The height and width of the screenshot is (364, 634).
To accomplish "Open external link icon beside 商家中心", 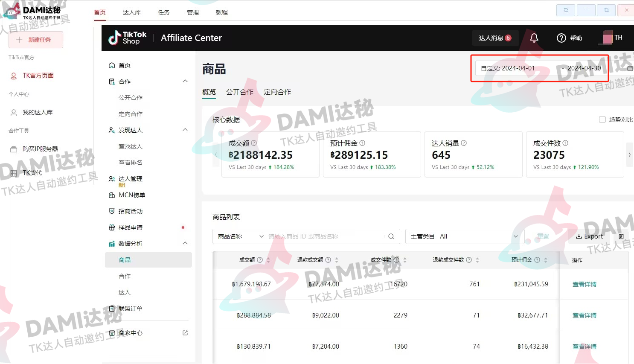I will (x=185, y=333).
